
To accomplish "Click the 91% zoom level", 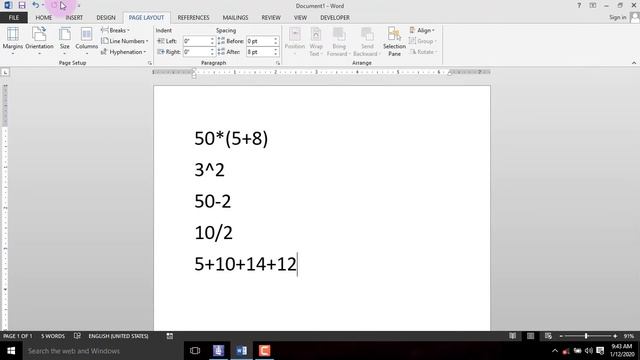I will [x=629, y=336].
